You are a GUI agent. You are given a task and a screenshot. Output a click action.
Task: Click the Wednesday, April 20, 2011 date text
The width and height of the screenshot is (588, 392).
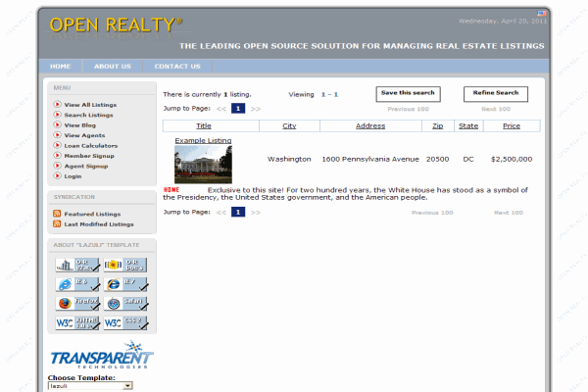(x=503, y=21)
